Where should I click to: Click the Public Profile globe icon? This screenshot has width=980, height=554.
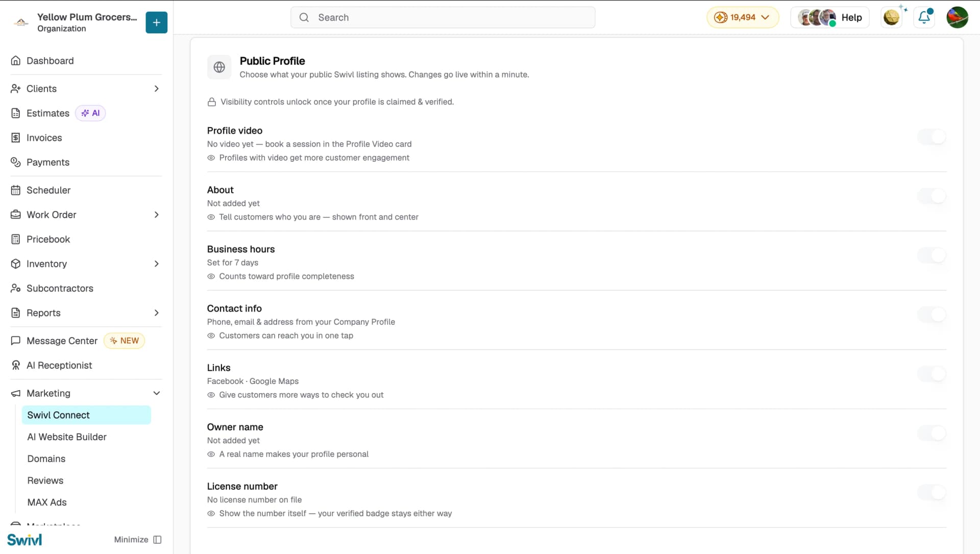click(219, 67)
